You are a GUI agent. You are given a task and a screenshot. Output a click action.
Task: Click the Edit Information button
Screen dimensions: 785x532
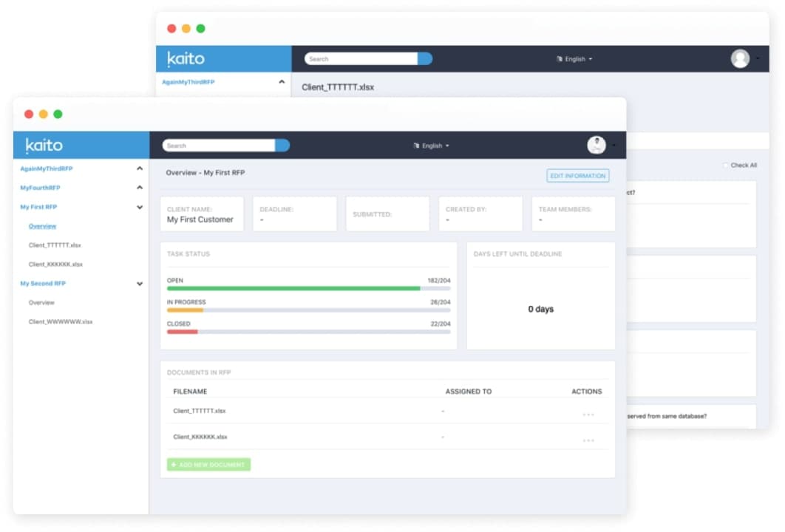[x=578, y=176]
